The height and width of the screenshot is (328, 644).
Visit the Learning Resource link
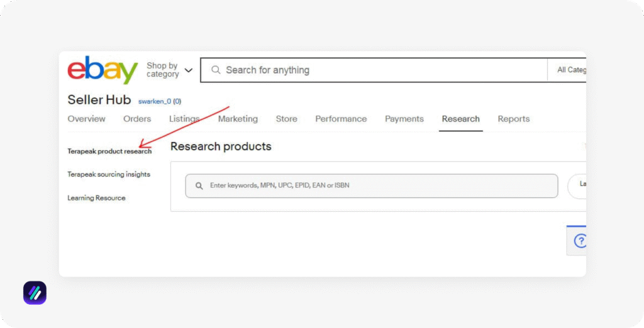96,198
